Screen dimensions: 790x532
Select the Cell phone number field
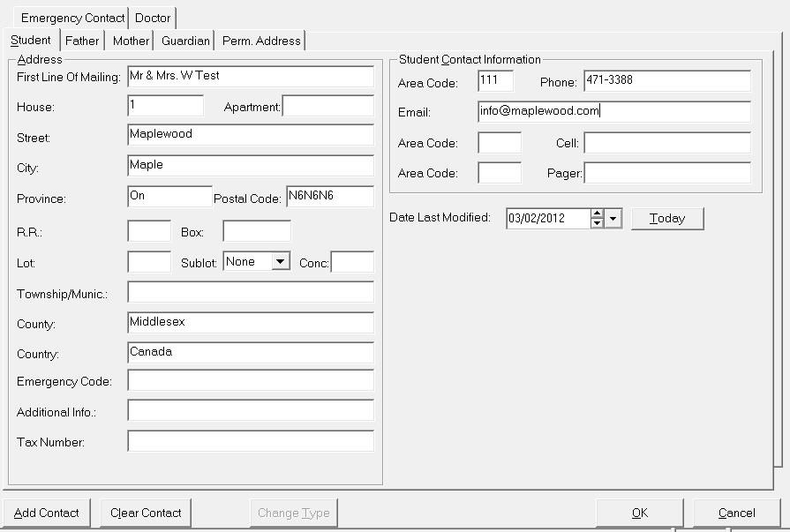pos(666,143)
